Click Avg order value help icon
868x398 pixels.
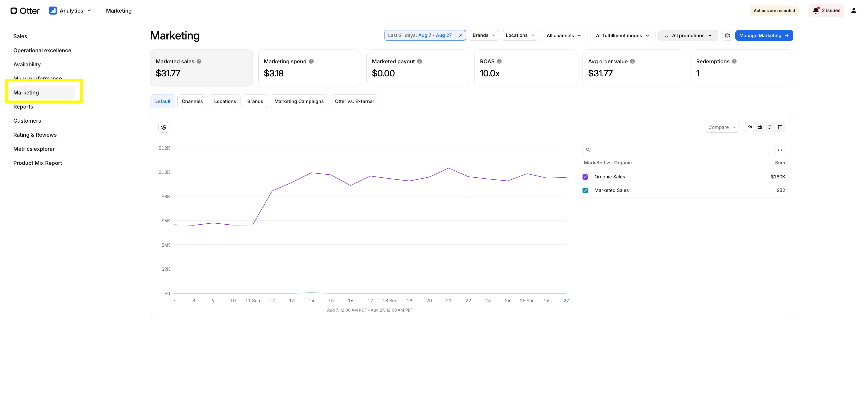click(633, 61)
